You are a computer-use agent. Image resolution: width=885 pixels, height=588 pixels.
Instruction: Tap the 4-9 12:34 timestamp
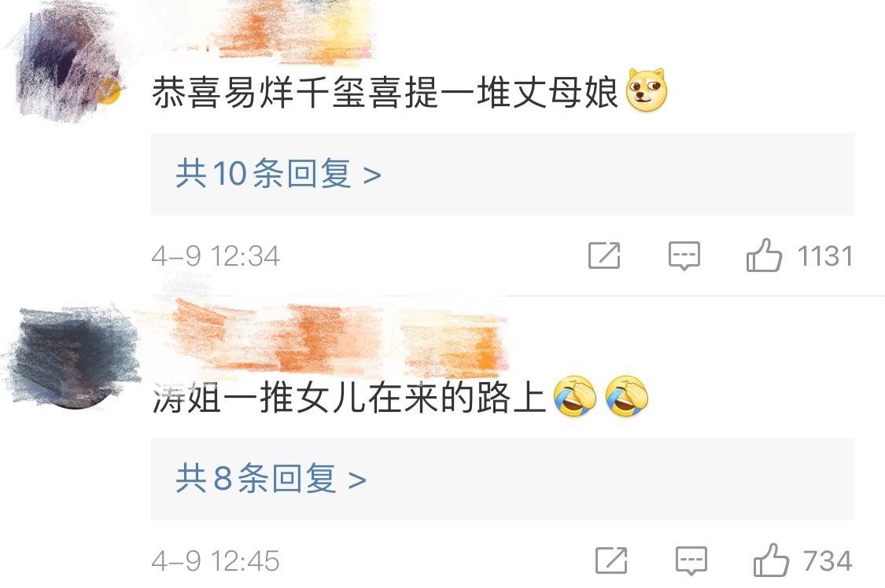tap(216, 256)
